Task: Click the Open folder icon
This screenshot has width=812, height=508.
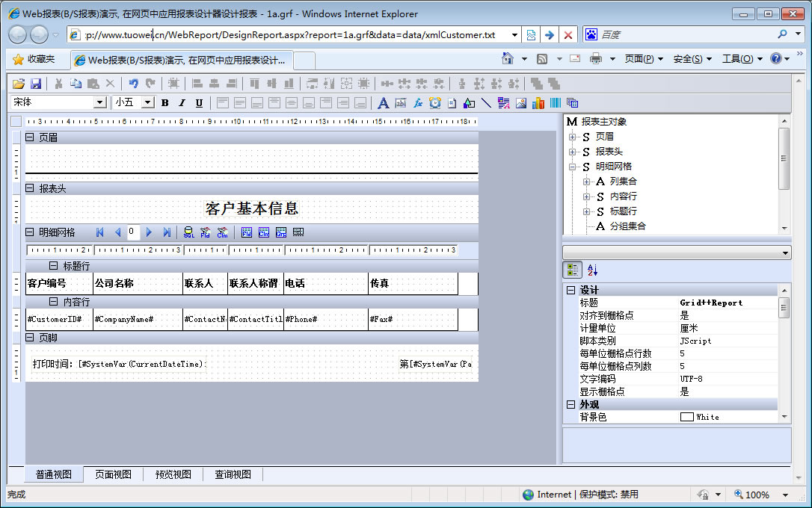Action: pyautogui.click(x=19, y=84)
